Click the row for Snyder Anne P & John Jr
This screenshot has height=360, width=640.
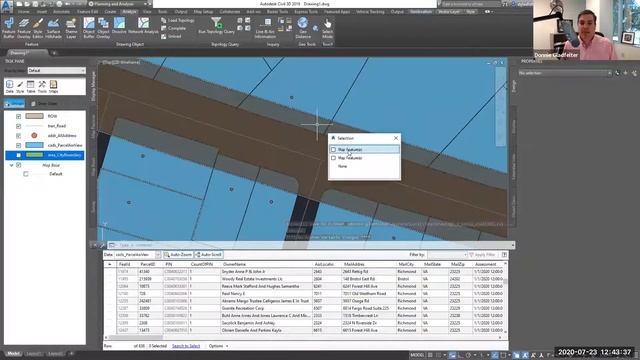point(304,271)
